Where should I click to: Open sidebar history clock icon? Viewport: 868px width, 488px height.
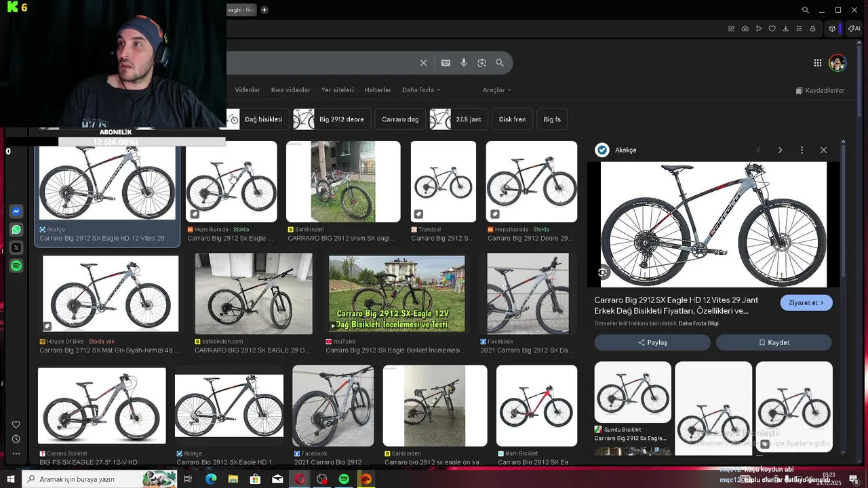[x=16, y=439]
